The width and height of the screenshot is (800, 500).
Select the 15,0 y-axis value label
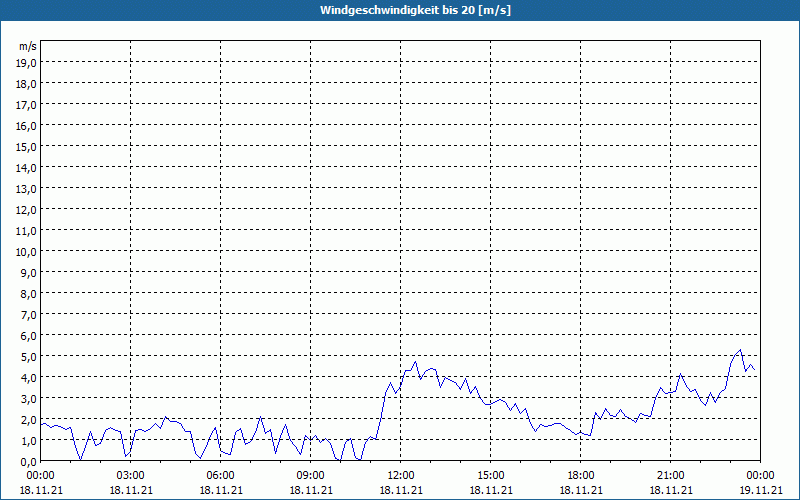pyautogui.click(x=27, y=146)
